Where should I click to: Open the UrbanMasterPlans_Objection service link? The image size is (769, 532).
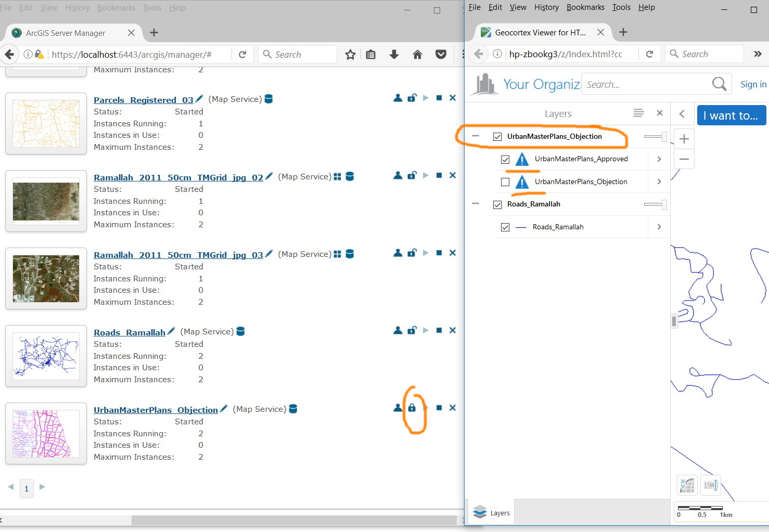coord(156,410)
